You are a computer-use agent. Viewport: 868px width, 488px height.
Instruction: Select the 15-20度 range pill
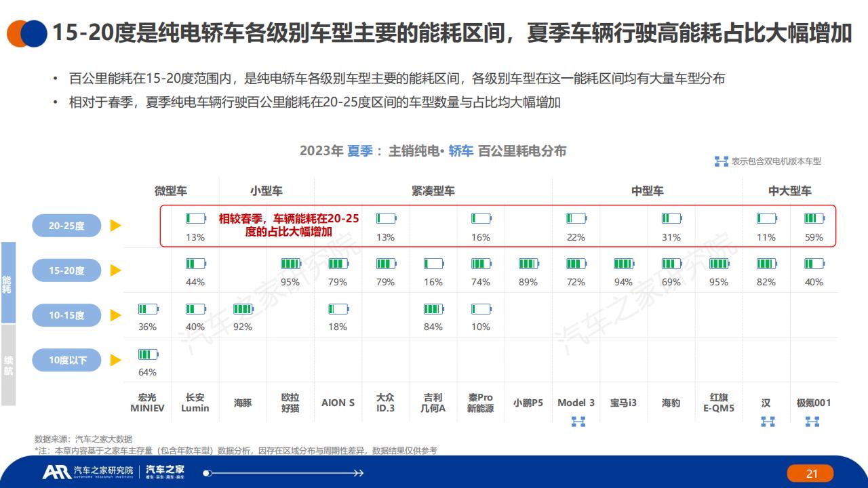coord(66,270)
